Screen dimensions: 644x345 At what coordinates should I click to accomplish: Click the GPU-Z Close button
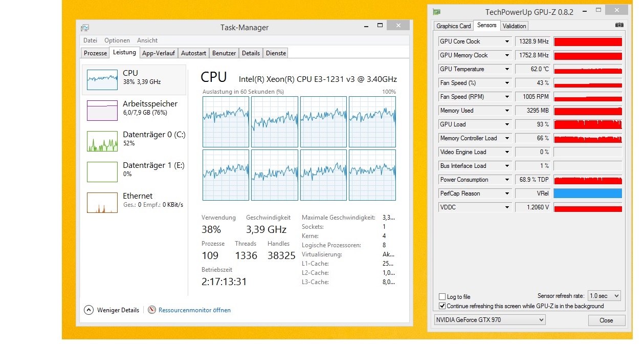606,320
